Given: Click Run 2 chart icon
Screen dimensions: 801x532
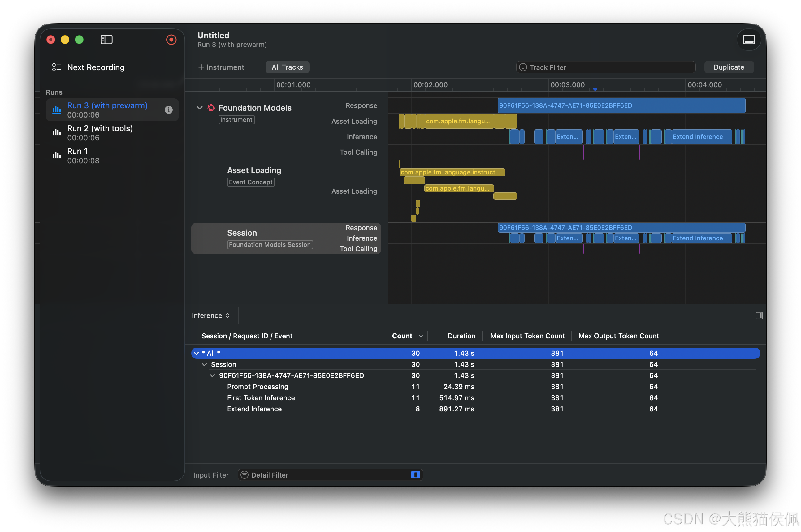Looking at the screenshot, I should (x=56, y=133).
